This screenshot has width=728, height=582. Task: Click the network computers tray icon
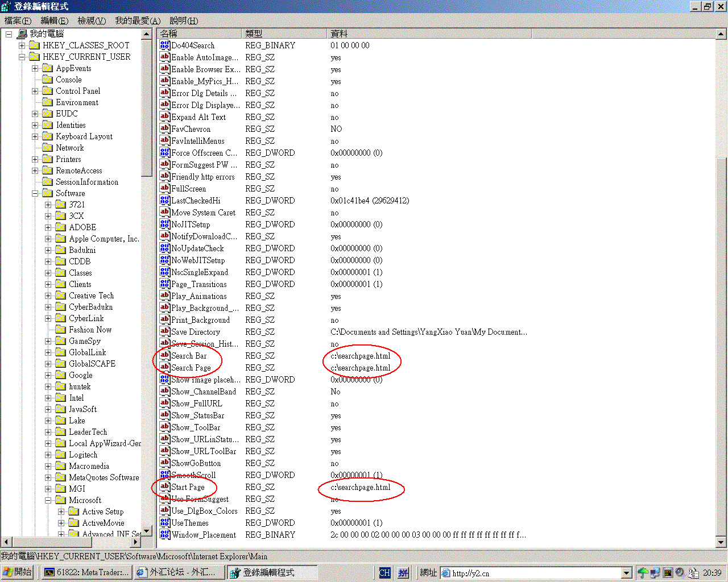tap(655, 573)
